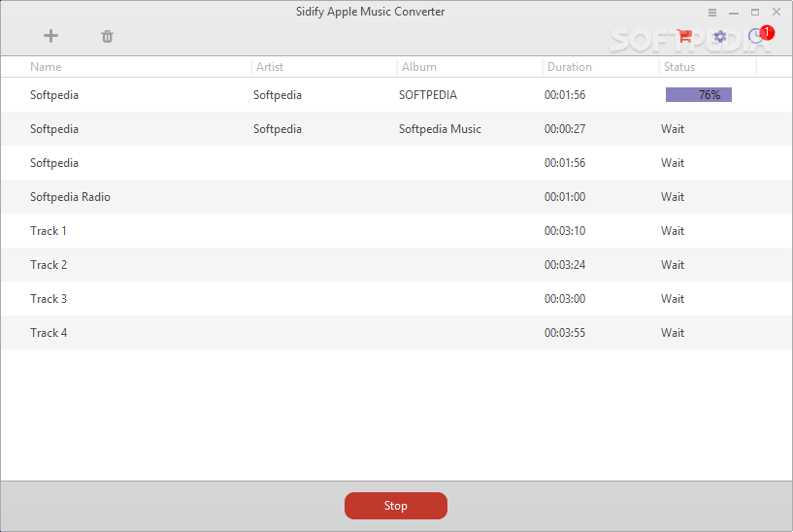Click Wait status of Track 4
Viewport: 793px width, 532px height.
click(x=673, y=333)
